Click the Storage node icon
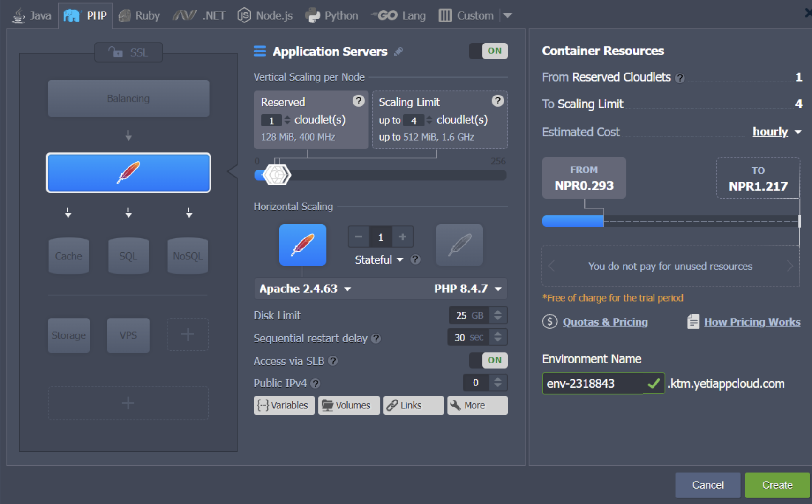Screen dimensions: 812x504 [68, 335]
